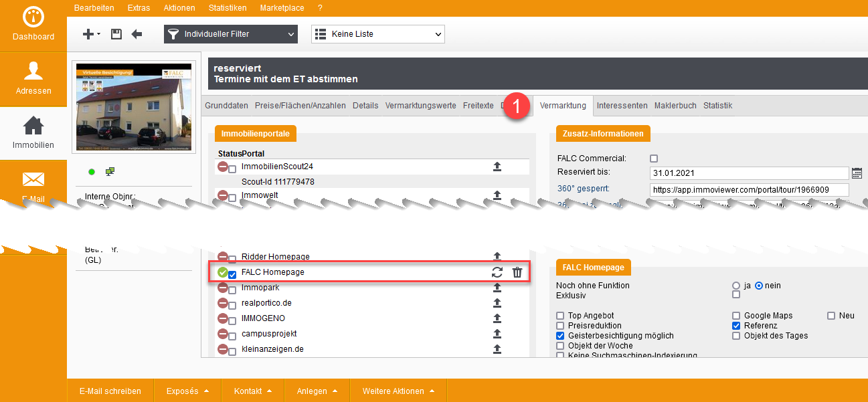Uncheck the FALC Homepage portal checkbox
Screen dimensions: 868x402
[x=232, y=275]
